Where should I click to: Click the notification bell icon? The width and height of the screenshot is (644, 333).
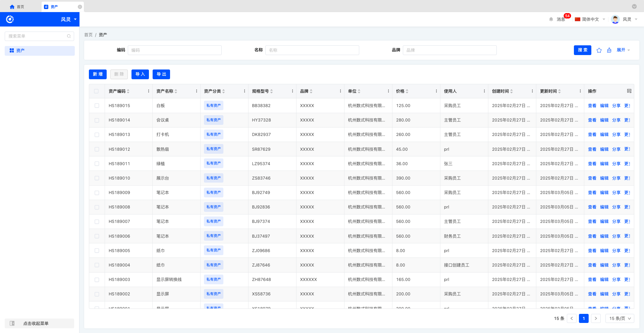click(551, 19)
